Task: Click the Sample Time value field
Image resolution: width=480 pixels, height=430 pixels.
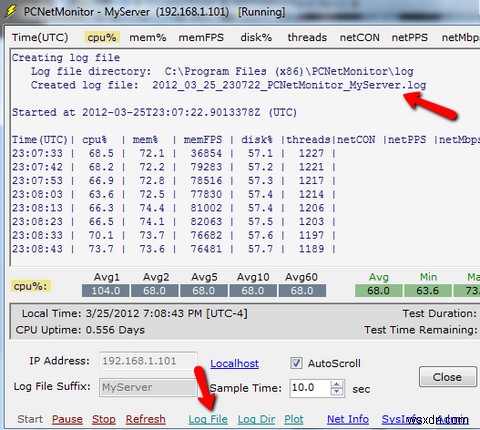Action: click(310, 388)
